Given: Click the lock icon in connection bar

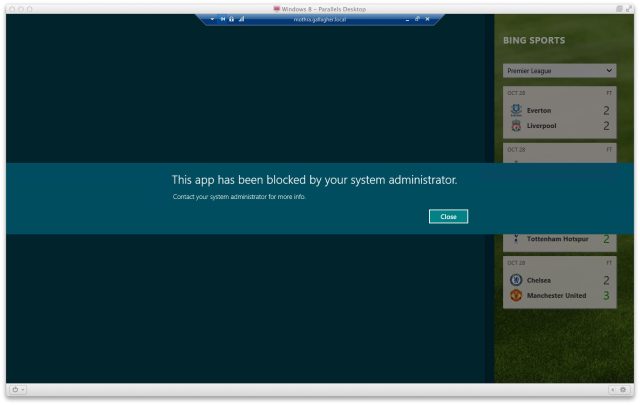Looking at the screenshot, I should (x=231, y=19).
